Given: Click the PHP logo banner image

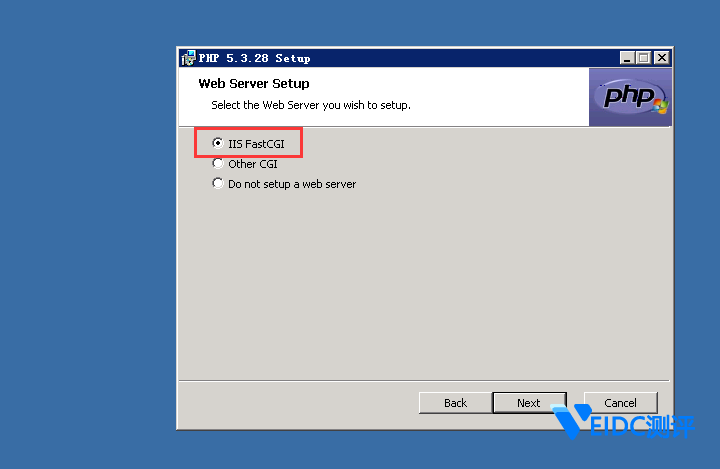Looking at the screenshot, I should (630, 97).
